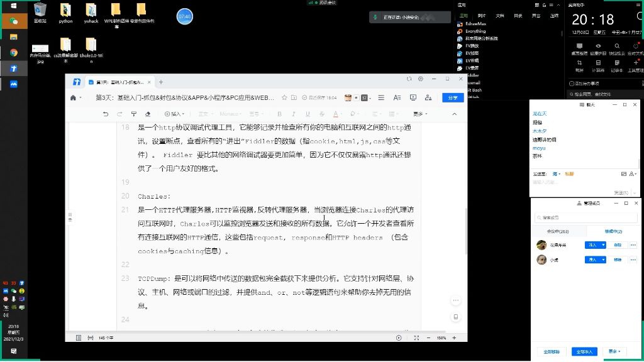Open the font color picker
This screenshot has height=362, width=644.
tap(336, 114)
